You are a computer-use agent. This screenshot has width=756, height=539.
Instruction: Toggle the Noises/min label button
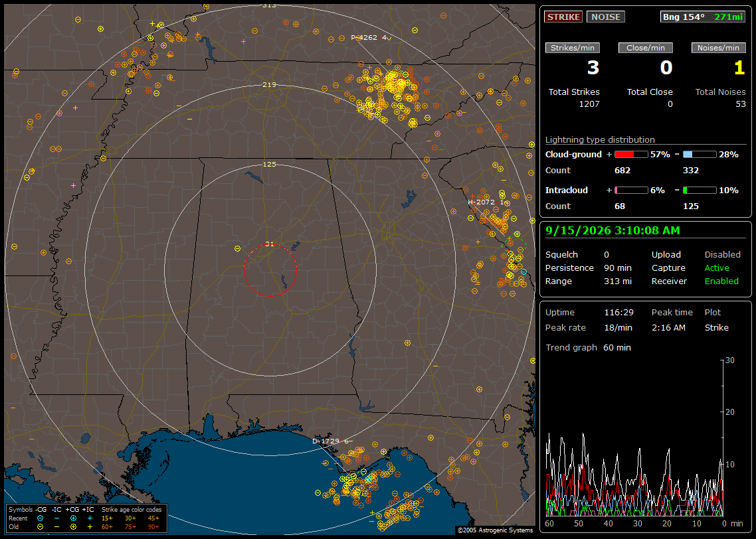point(718,48)
